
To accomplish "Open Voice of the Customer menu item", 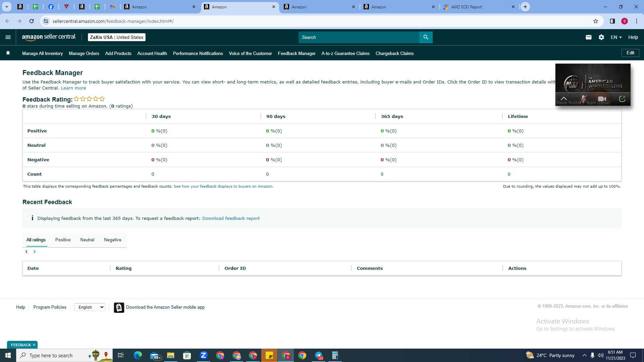I will click(251, 53).
